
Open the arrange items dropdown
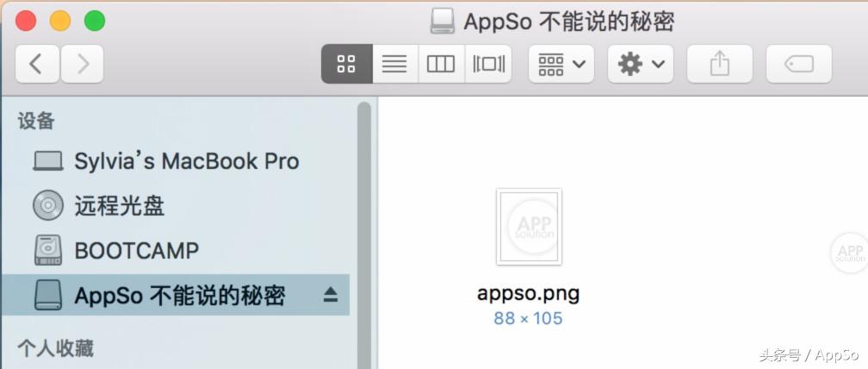[561, 65]
